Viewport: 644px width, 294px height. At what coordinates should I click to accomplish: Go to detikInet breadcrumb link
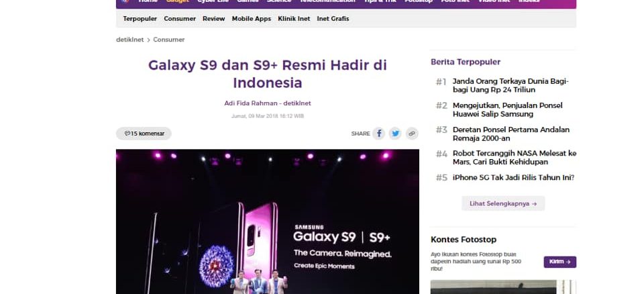click(129, 40)
